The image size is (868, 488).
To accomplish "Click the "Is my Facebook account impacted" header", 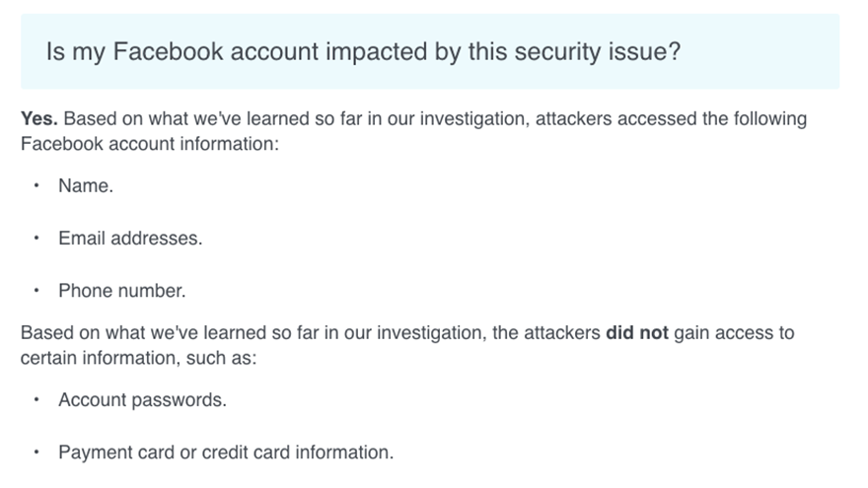I will [x=362, y=52].
